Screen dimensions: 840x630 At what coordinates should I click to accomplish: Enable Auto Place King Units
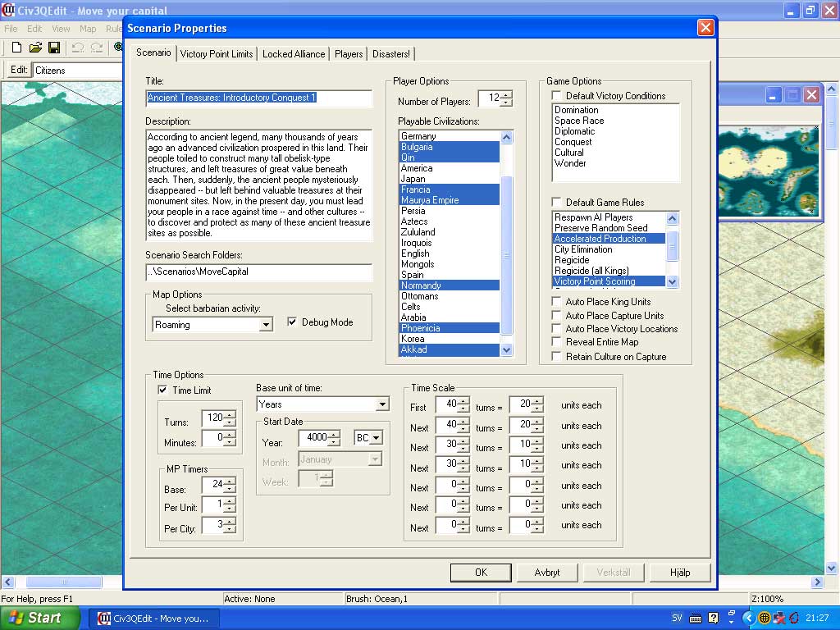coord(557,302)
